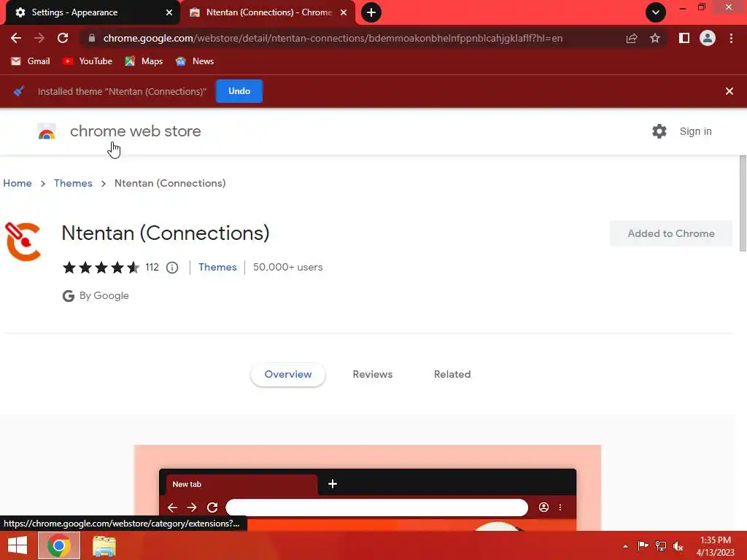Screen dimensions: 747x560
Task: Click the Chrome Web Store rainbow logo
Action: (47, 131)
